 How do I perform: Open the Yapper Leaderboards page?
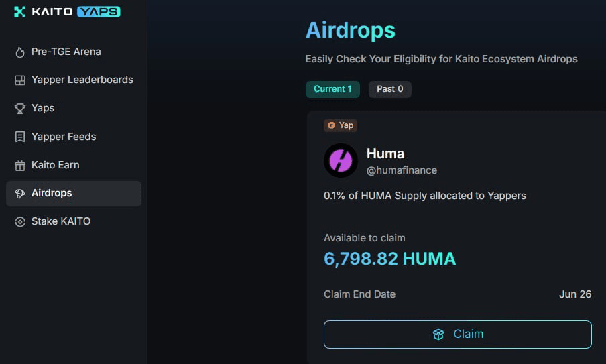click(82, 80)
